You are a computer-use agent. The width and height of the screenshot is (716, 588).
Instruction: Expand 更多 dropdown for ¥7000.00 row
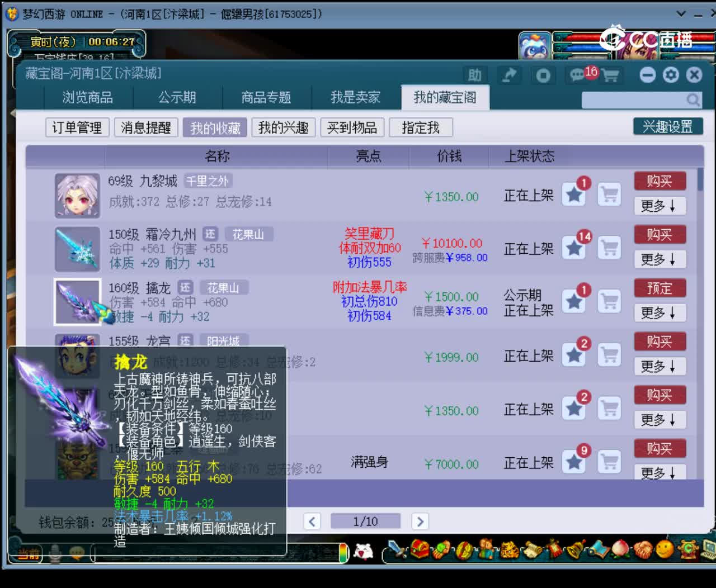tap(660, 472)
